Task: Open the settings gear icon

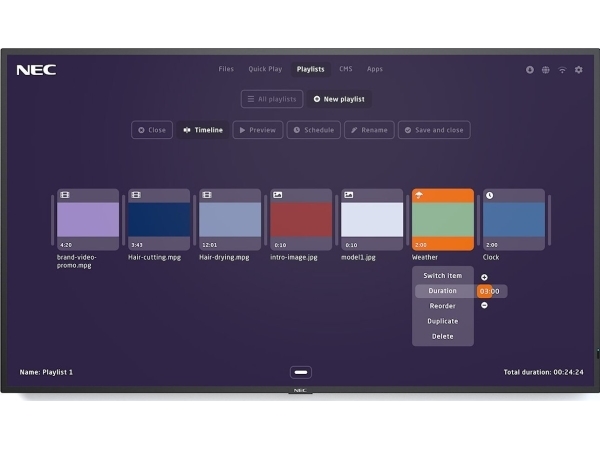Action: coord(578,70)
